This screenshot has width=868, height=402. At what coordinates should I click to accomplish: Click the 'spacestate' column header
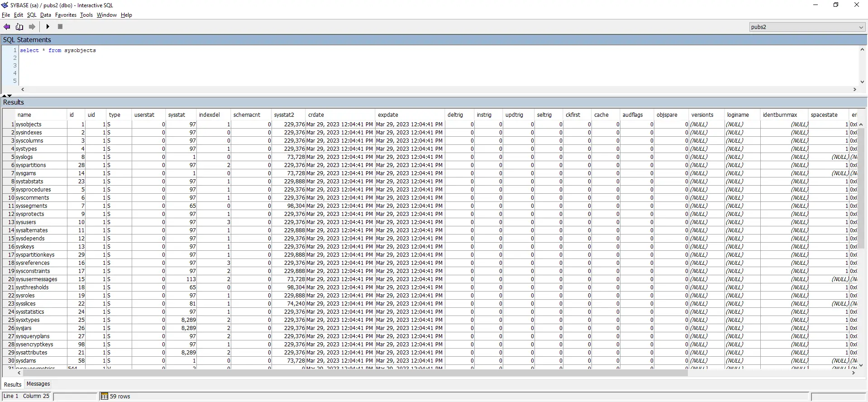(x=829, y=115)
